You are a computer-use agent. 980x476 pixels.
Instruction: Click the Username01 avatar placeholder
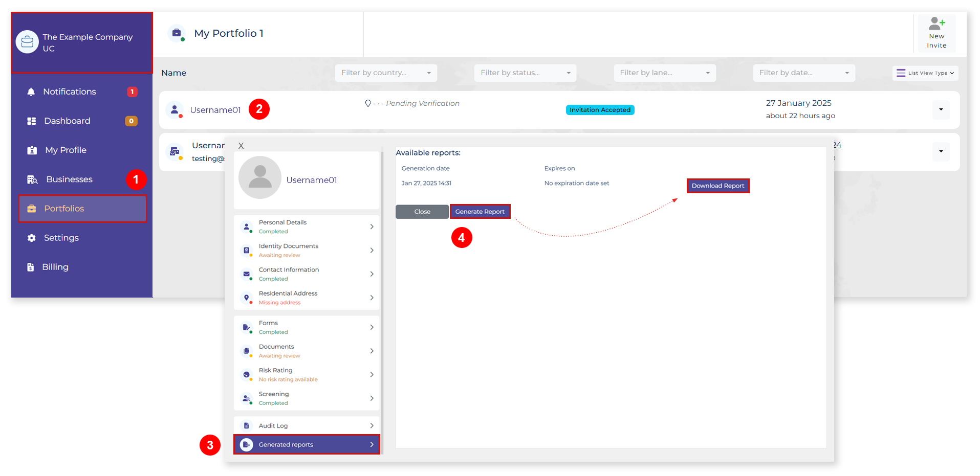pos(259,177)
